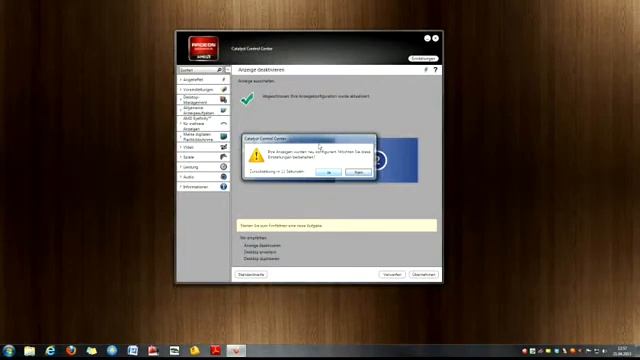Click the search magnifier icon in the sidebar

pos(219,70)
